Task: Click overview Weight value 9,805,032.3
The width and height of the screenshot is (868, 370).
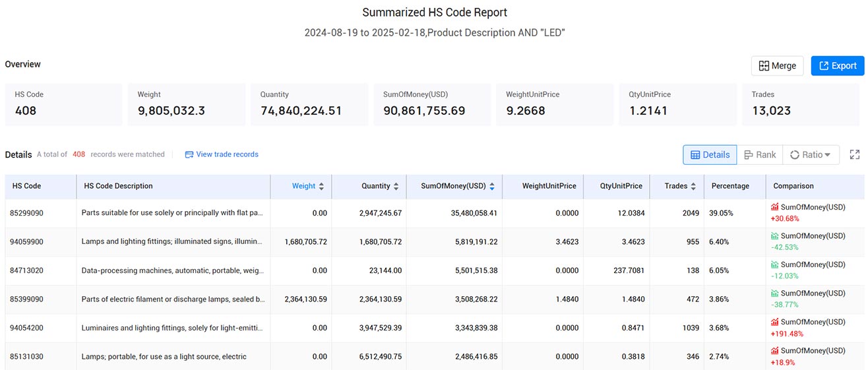Action: [171, 111]
